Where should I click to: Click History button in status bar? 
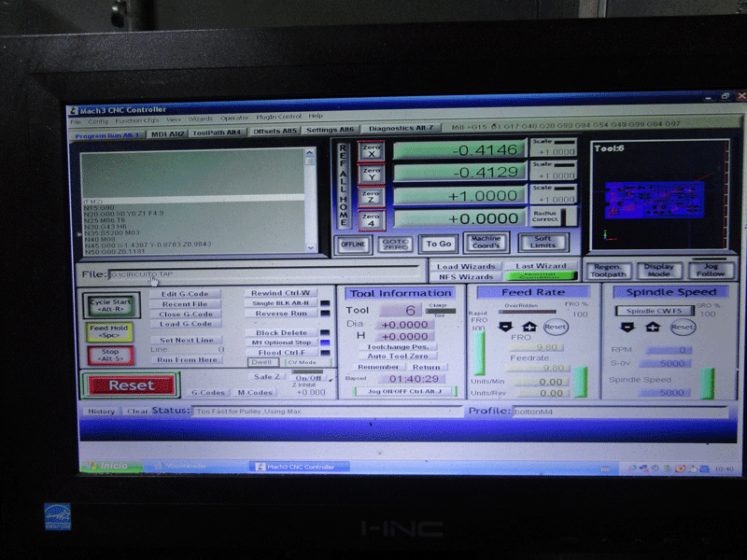click(101, 411)
